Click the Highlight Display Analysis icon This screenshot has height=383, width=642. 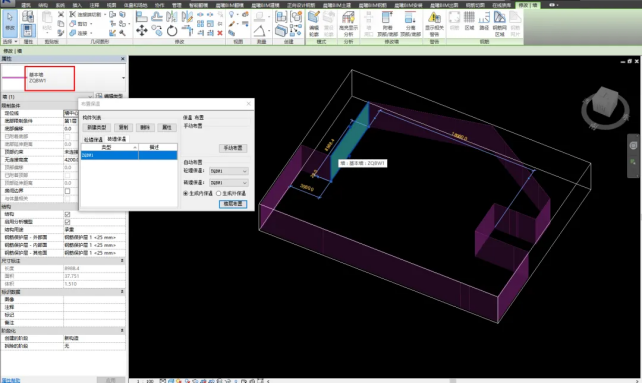(348, 24)
